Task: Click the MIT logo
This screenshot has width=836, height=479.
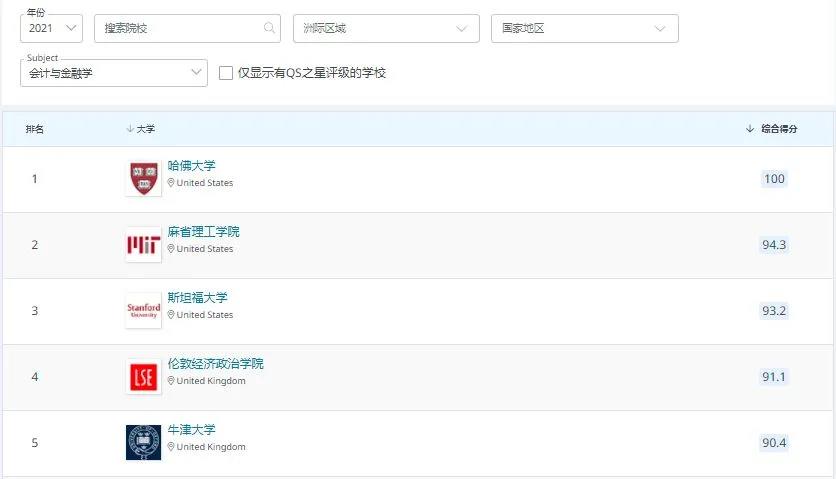Action: (x=143, y=244)
